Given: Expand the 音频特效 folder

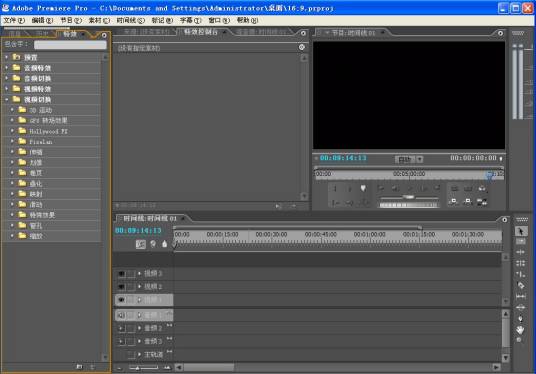Looking at the screenshot, I should 6,68.
